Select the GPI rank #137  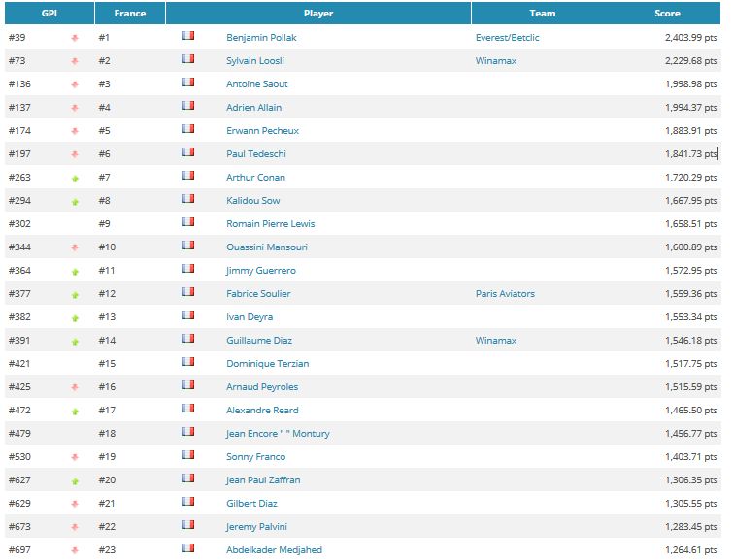19,108
